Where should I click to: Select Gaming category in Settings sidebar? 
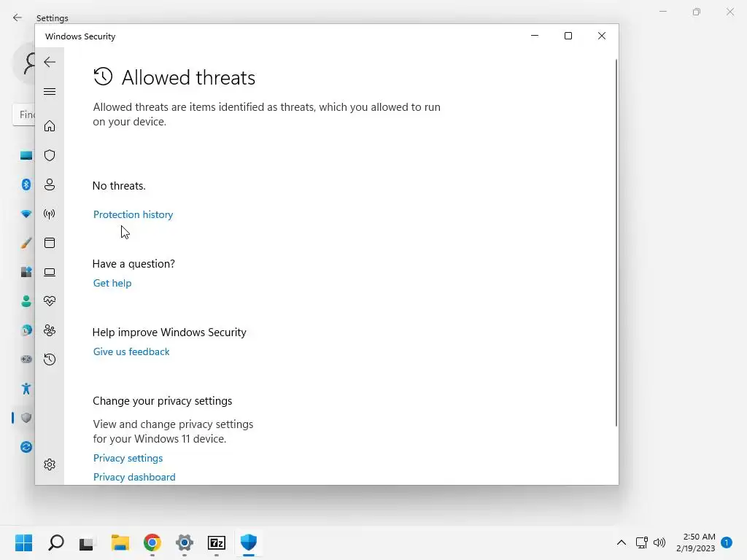pyautogui.click(x=26, y=359)
